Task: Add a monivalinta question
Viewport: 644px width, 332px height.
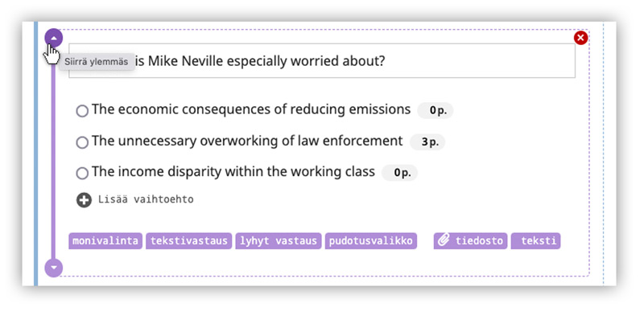Action: (x=106, y=240)
